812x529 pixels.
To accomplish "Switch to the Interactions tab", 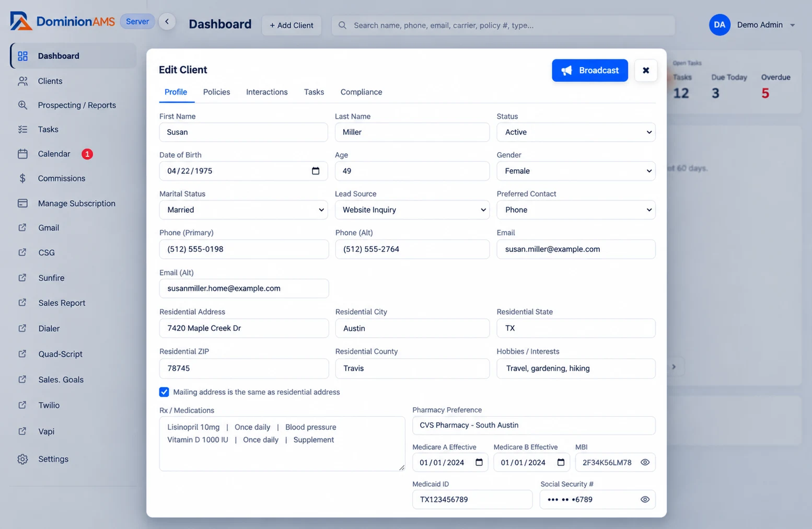I will tap(267, 92).
